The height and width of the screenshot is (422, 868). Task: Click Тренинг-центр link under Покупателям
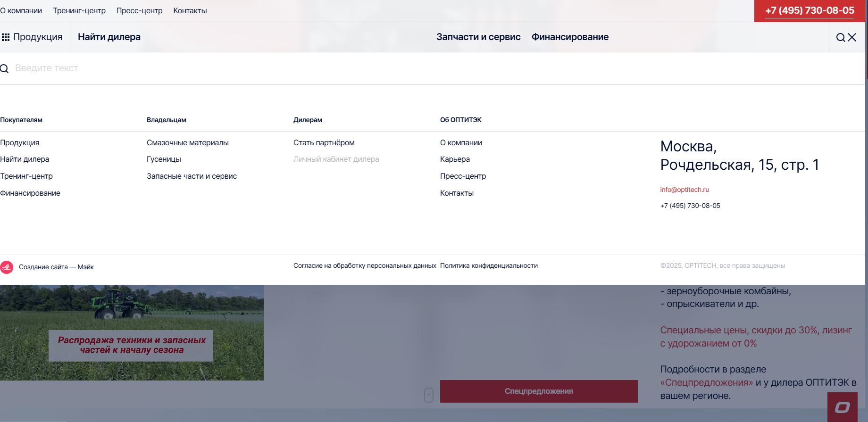(26, 176)
